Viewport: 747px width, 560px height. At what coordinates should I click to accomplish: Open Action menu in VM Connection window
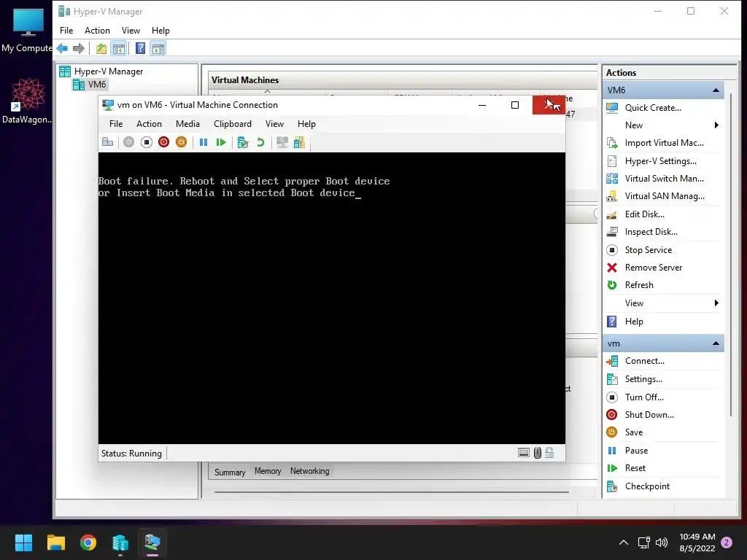click(149, 124)
